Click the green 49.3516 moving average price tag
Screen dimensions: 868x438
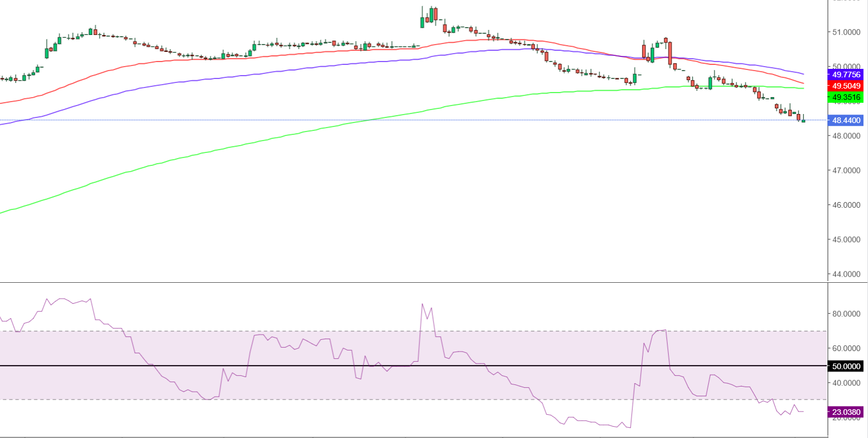point(847,98)
